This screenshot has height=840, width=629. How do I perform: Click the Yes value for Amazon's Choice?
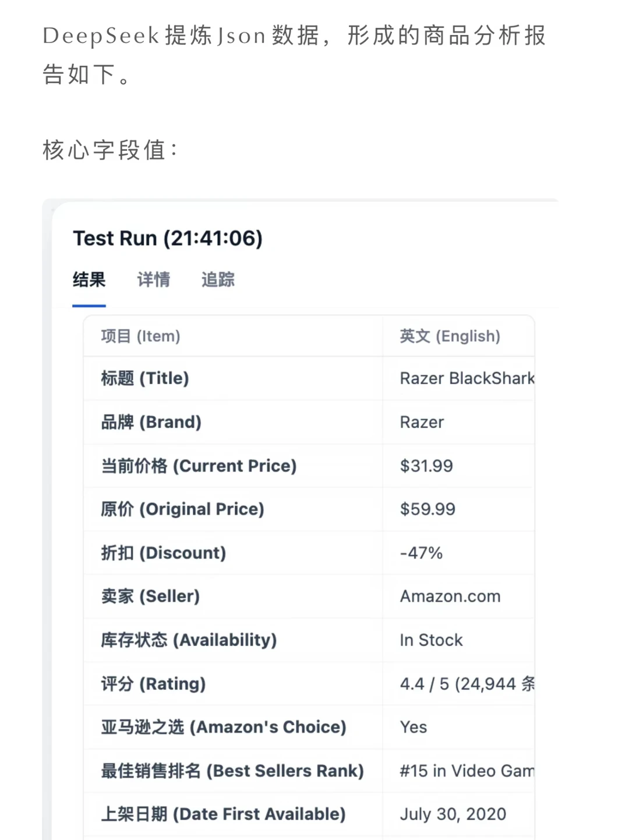pyautogui.click(x=414, y=727)
